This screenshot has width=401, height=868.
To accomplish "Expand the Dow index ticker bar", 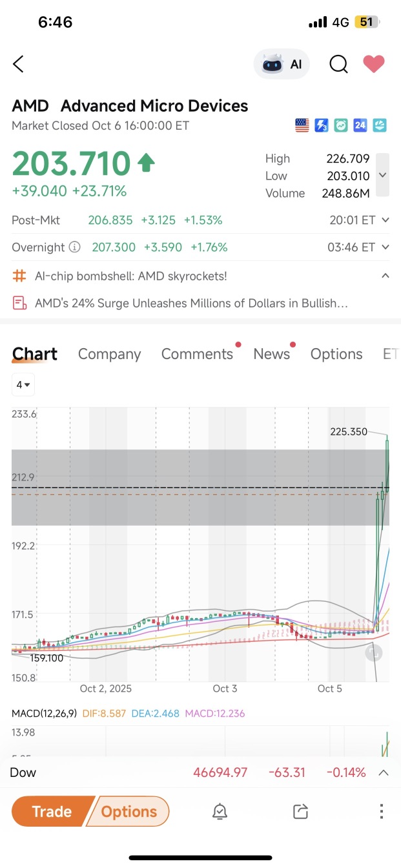I will coord(383,772).
